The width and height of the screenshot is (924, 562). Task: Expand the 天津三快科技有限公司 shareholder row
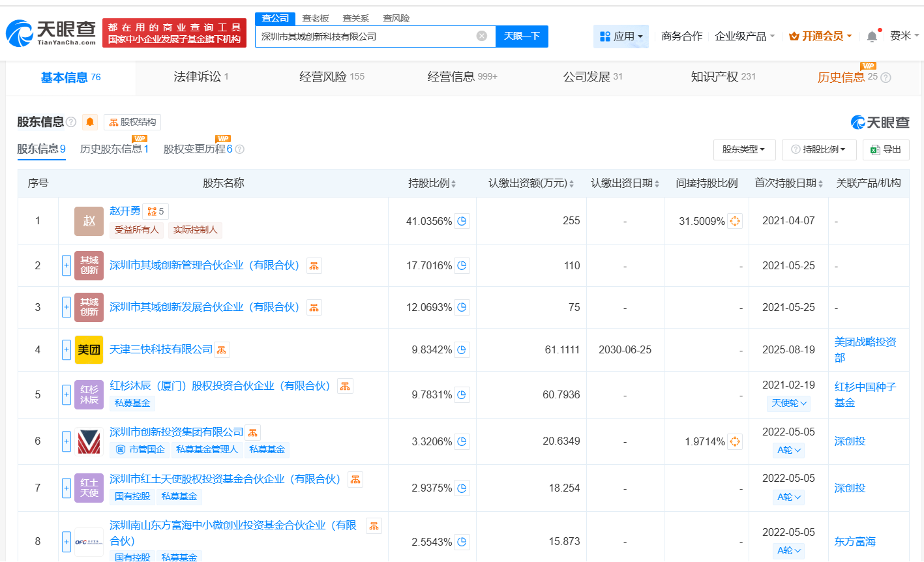67,349
